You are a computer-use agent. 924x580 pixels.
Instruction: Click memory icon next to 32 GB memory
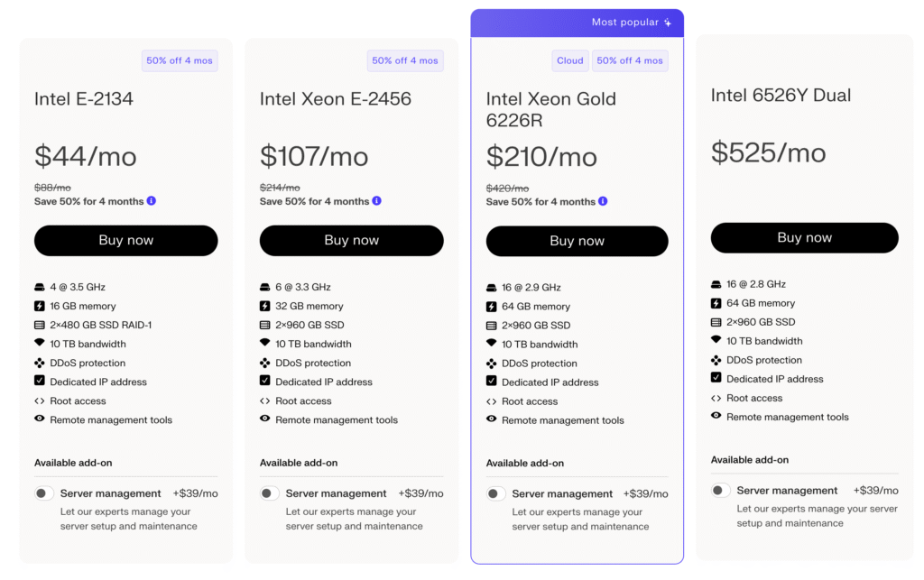coord(264,306)
